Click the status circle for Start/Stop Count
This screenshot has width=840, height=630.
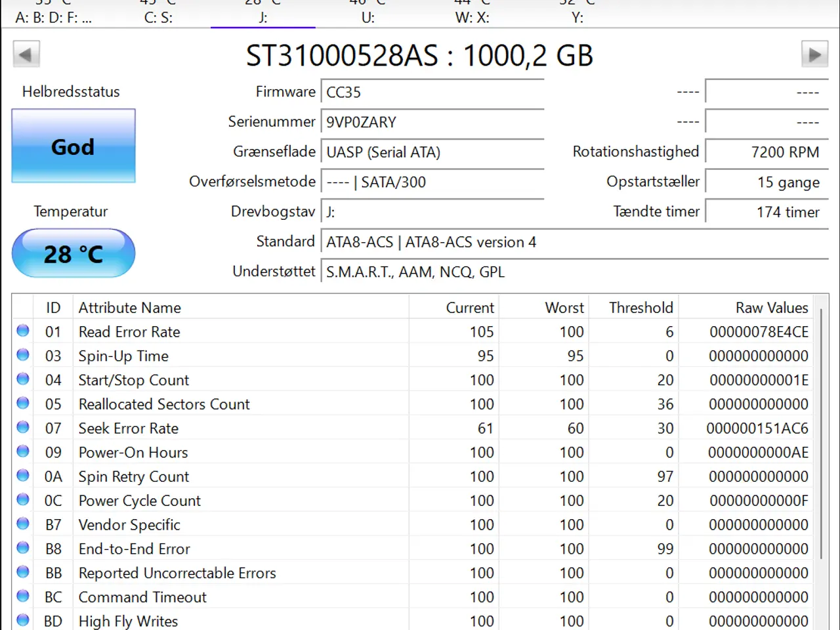[23, 379]
